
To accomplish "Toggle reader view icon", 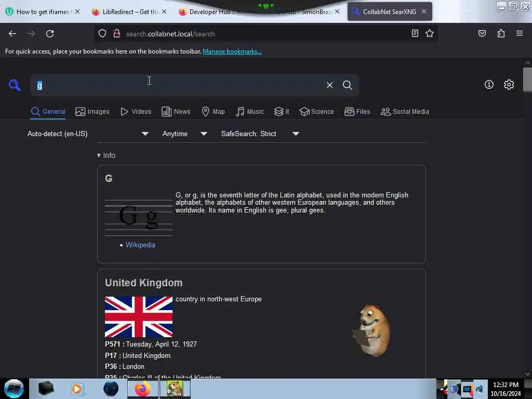I will [415, 33].
